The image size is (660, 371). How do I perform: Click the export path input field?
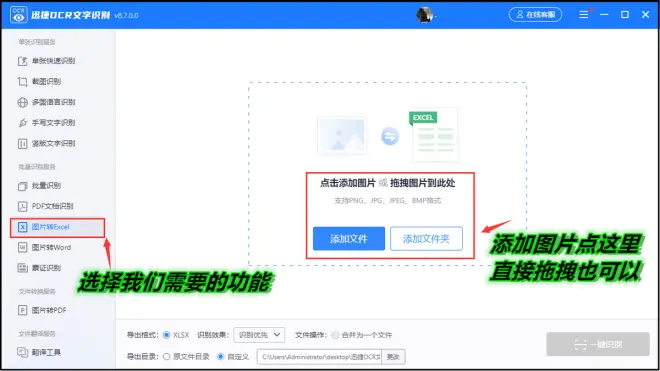319,357
